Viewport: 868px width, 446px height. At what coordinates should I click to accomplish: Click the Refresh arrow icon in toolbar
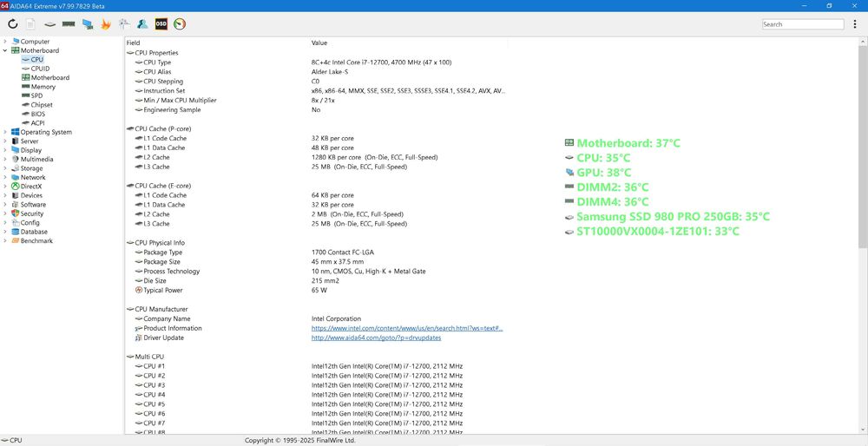click(13, 23)
